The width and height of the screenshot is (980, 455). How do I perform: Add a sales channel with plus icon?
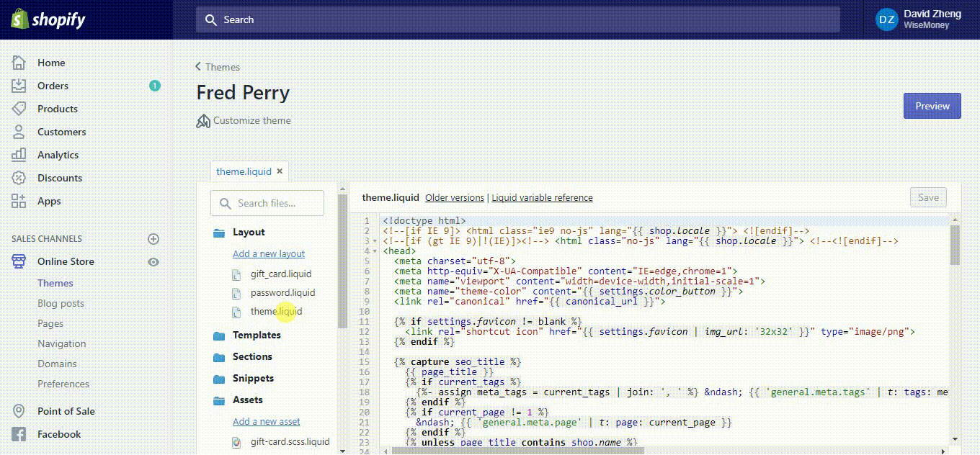tap(153, 239)
